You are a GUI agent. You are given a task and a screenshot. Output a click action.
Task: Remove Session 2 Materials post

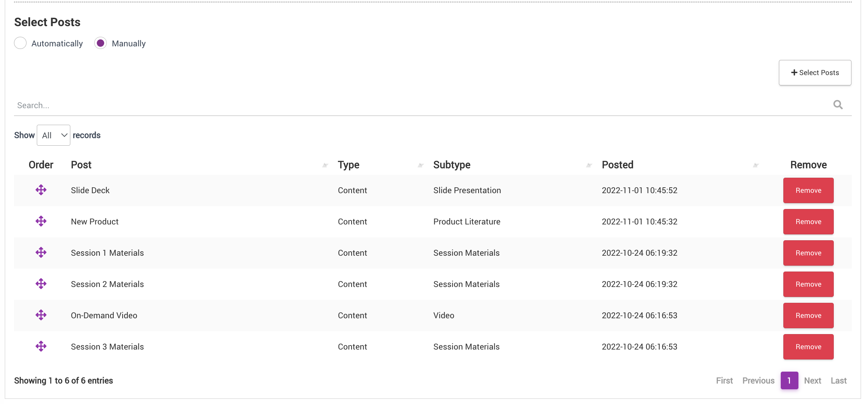pos(808,284)
